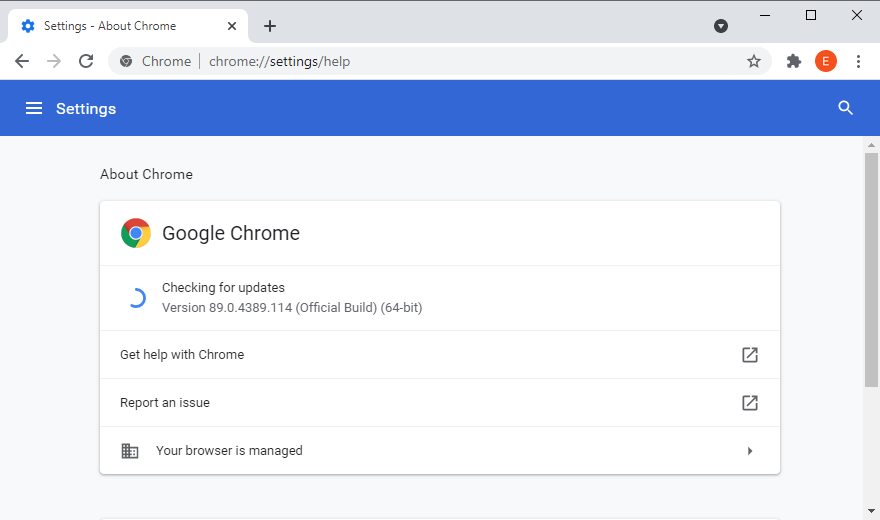Click the page's vertical scrollbar thumb
Viewport: 880px width, 520px height.
(x=871, y=270)
